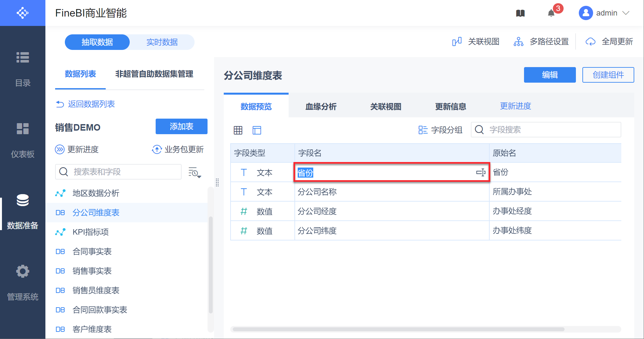
Task: Open the 管理系统 gear icon
Action: point(23,271)
